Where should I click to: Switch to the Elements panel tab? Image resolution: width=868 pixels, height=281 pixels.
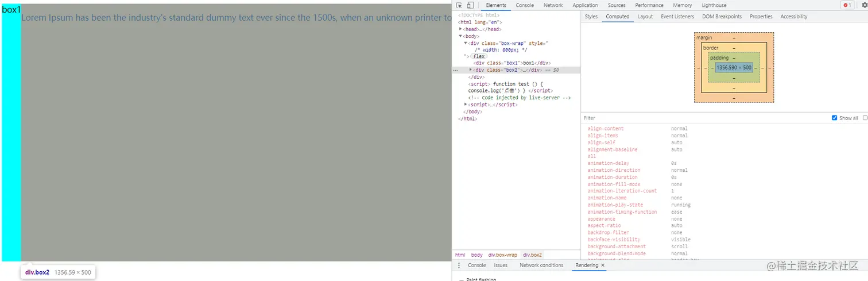pyautogui.click(x=496, y=5)
